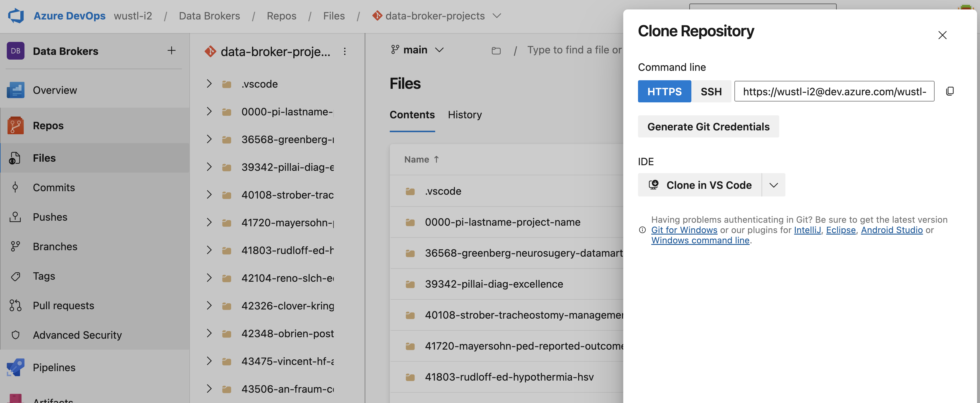This screenshot has height=403, width=980.
Task: Open the Overview section icon
Action: 16,90
